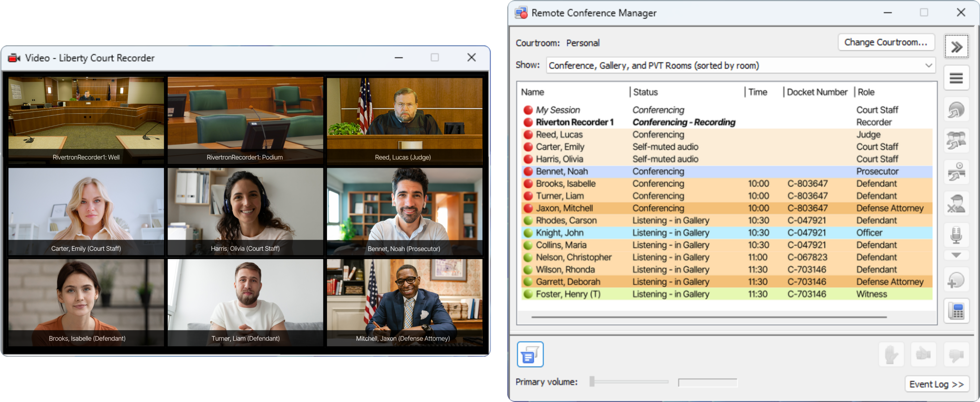Click Remote Conference Manager title bar app icon

[x=521, y=13]
